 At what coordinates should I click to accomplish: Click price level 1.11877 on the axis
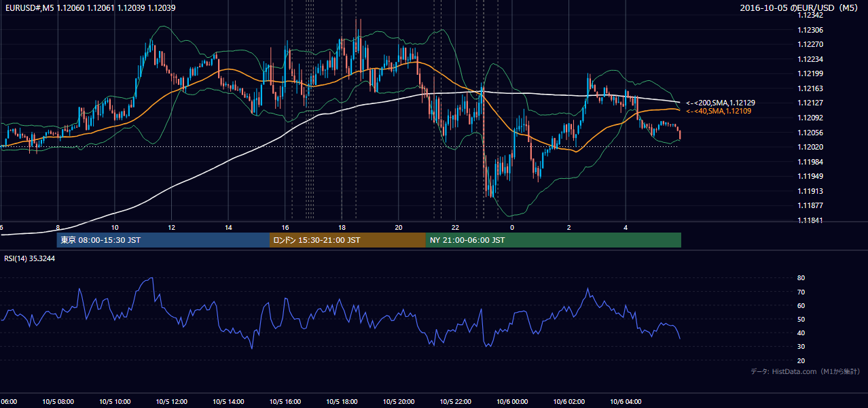[x=810, y=205]
